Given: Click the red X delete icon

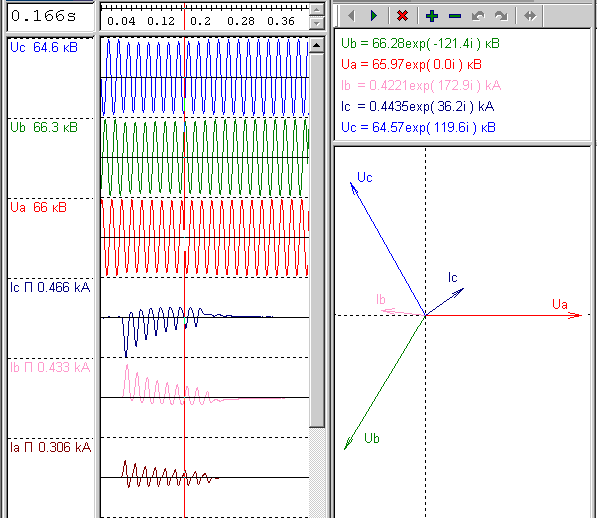Looking at the screenshot, I should pos(402,16).
